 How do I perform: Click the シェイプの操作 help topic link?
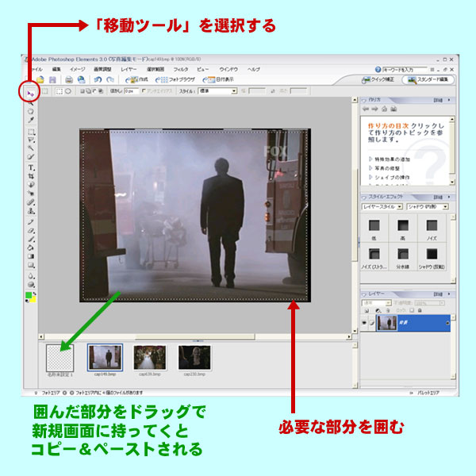pos(392,177)
